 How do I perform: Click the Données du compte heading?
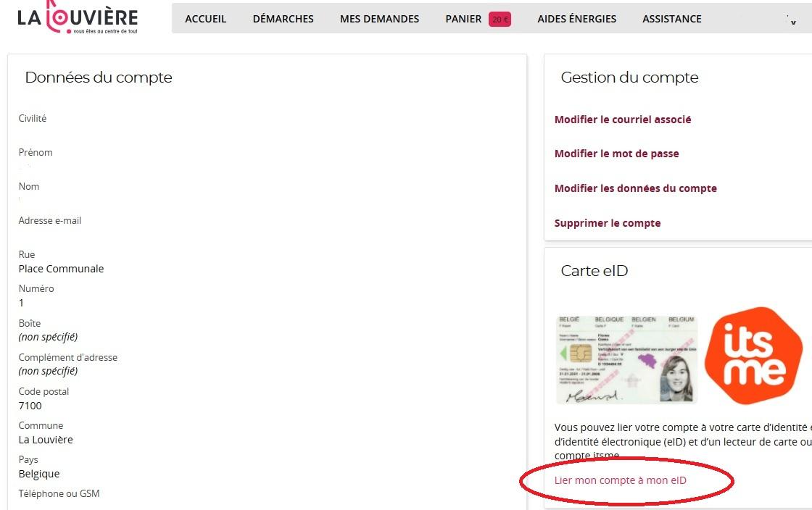tap(99, 78)
